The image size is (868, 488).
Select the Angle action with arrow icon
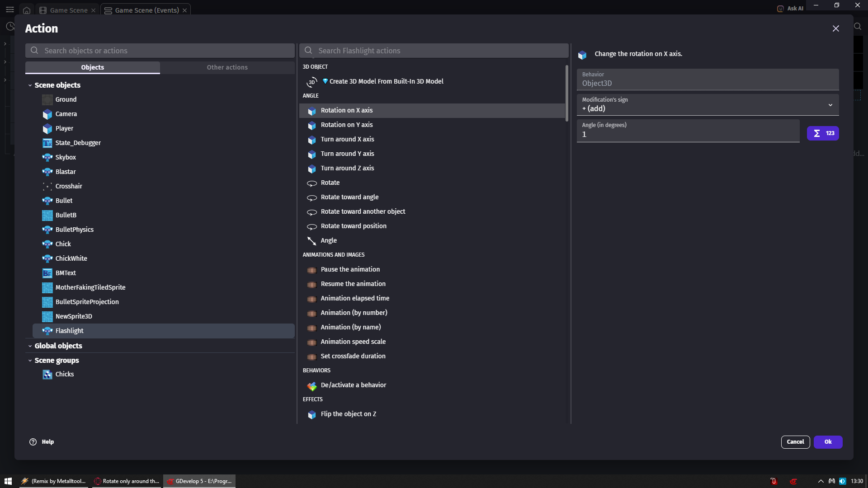pyautogui.click(x=328, y=240)
